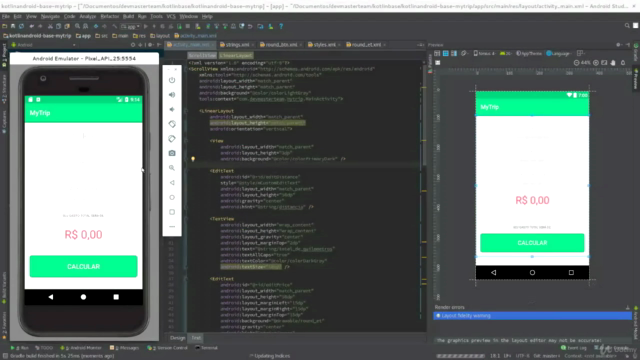Click the emulator more options dots icon
Screen dimensions: 640x360
(172, 227)
